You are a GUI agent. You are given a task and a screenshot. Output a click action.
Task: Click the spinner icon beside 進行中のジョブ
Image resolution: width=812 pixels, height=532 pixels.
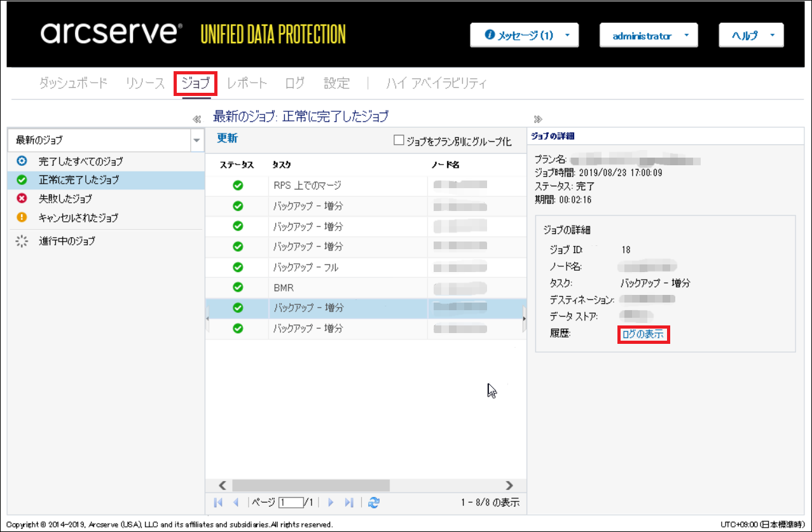point(22,241)
